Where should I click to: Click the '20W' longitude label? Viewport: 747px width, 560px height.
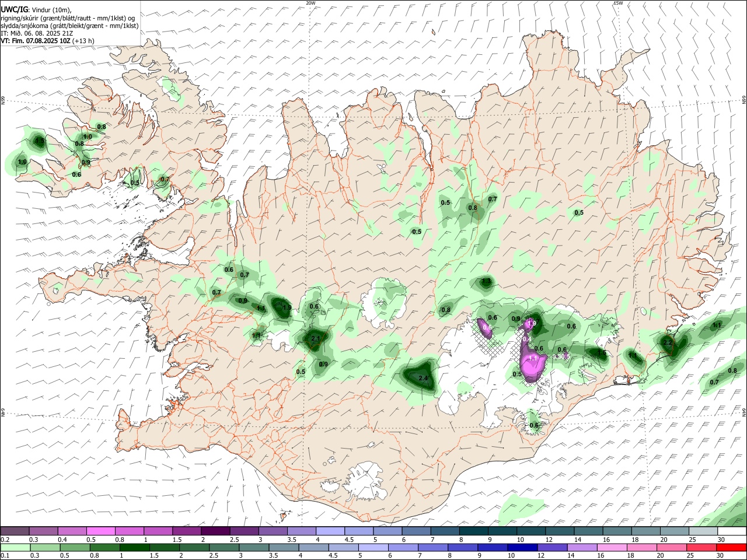tap(310, 3)
